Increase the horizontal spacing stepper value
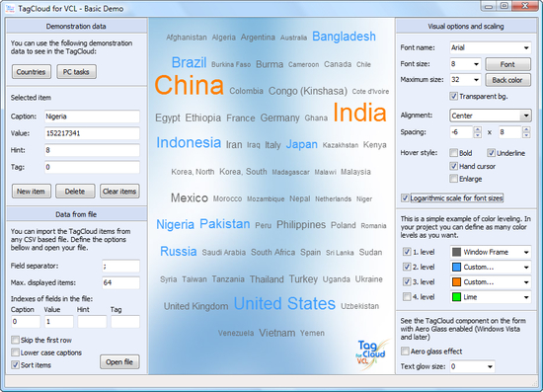Screen dimensions: 543x392 click(478, 129)
